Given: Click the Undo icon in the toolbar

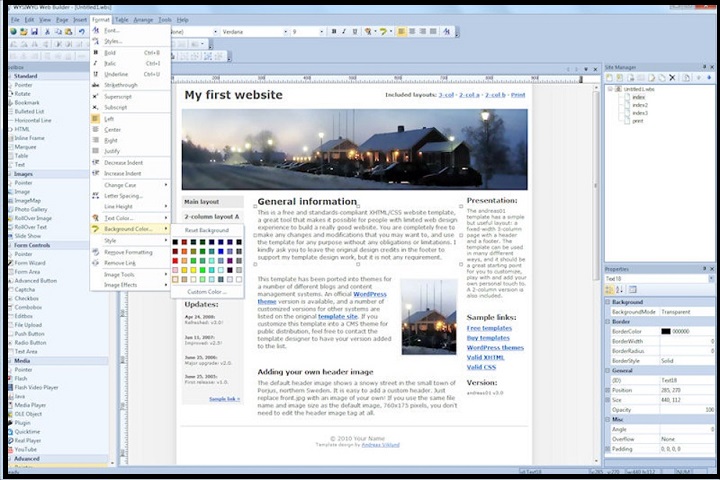Looking at the screenshot, I should pyautogui.click(x=81, y=32).
